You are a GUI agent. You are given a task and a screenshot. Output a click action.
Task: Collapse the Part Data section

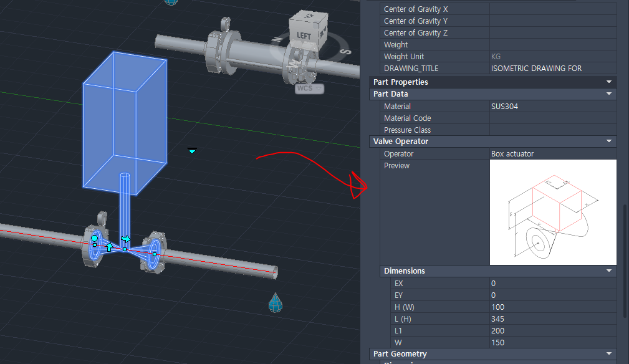tap(608, 93)
